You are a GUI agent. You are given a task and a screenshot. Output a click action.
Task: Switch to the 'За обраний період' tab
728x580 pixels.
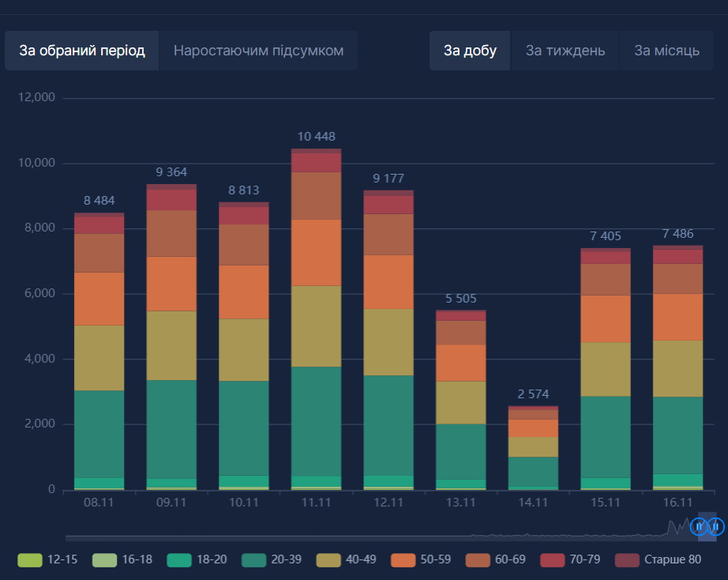click(82, 51)
